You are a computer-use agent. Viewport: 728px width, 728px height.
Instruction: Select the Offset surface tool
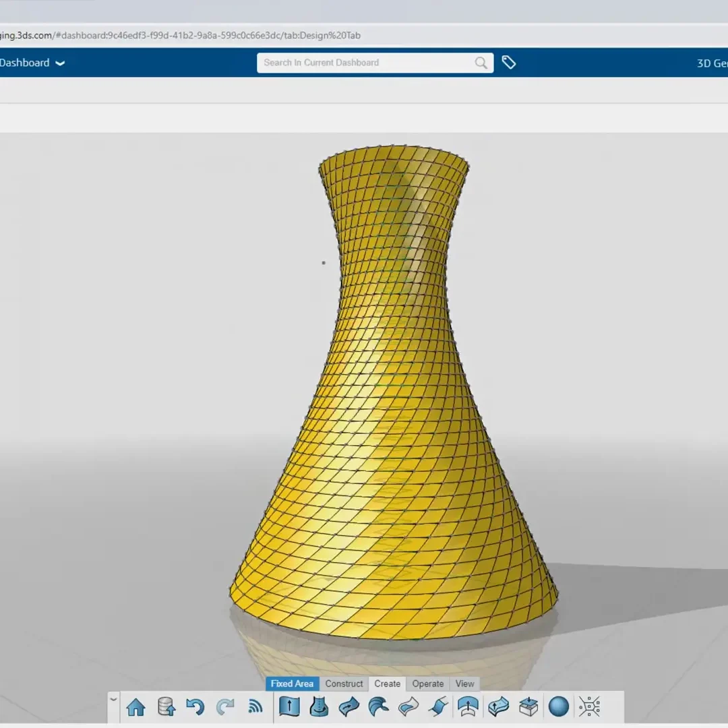tap(468, 707)
